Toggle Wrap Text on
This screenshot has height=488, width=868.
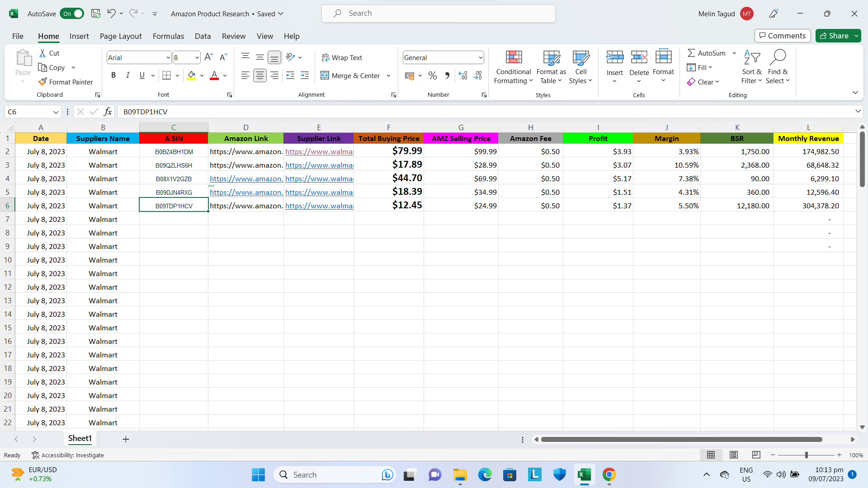pyautogui.click(x=342, y=57)
